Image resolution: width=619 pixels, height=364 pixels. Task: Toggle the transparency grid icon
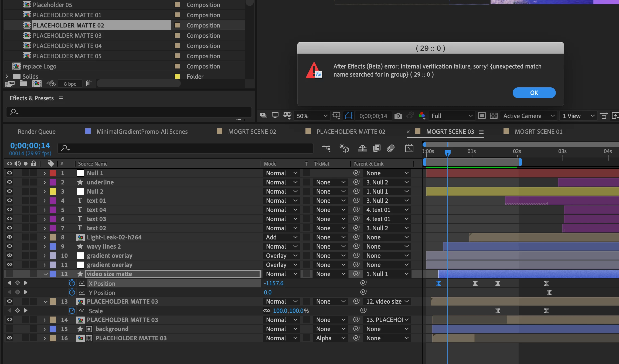(x=494, y=116)
